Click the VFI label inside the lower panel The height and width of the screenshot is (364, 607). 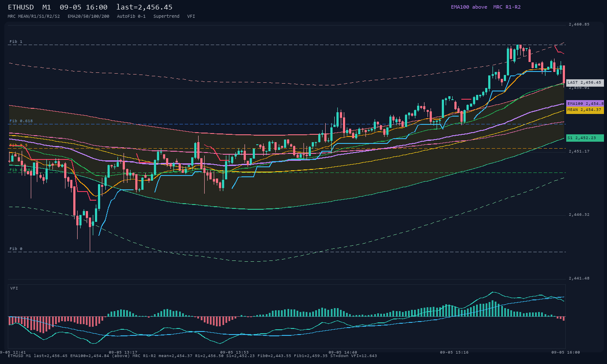coord(13,288)
